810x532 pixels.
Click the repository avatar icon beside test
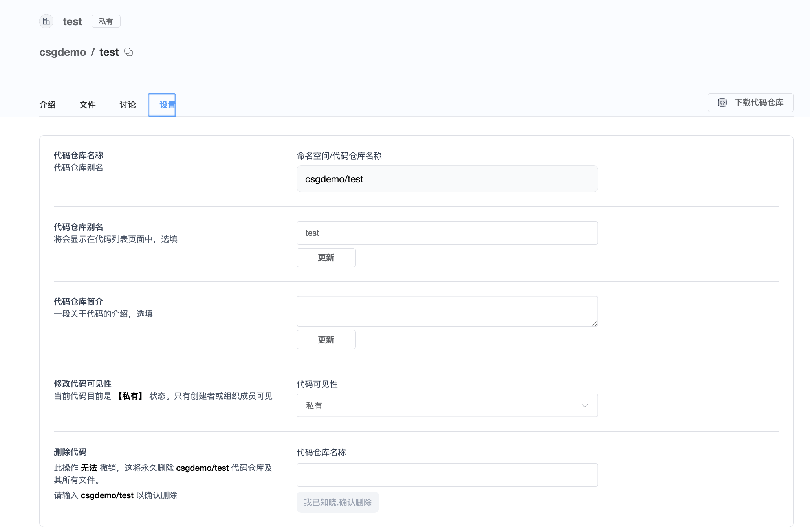[x=46, y=21]
